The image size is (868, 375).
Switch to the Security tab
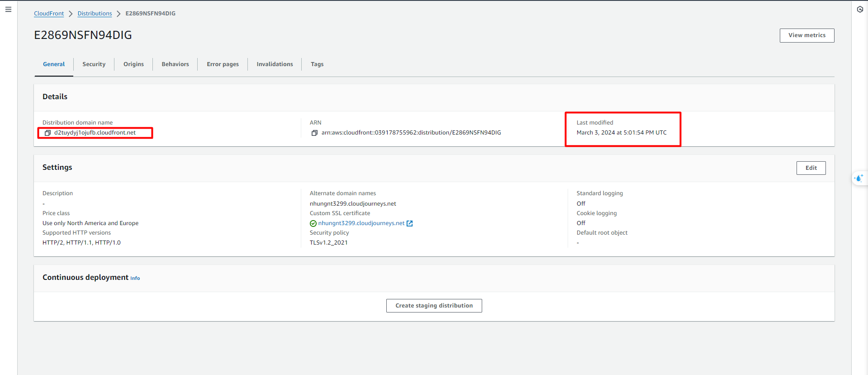pyautogui.click(x=94, y=64)
